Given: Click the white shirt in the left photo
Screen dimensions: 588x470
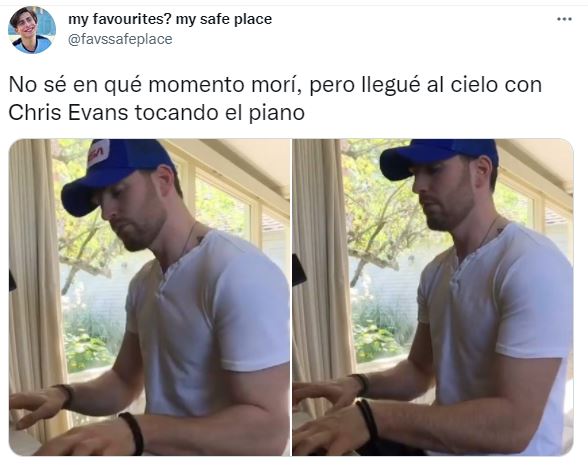Looking at the screenshot, I should click(x=210, y=319).
